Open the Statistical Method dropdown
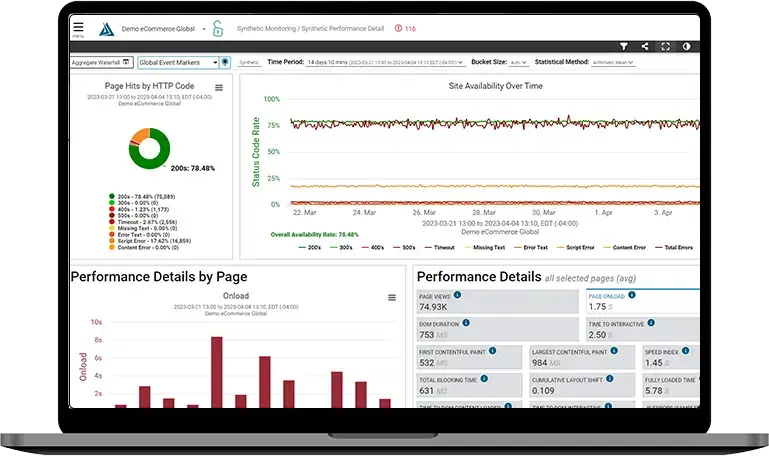The width and height of the screenshot is (769, 456). (x=613, y=62)
